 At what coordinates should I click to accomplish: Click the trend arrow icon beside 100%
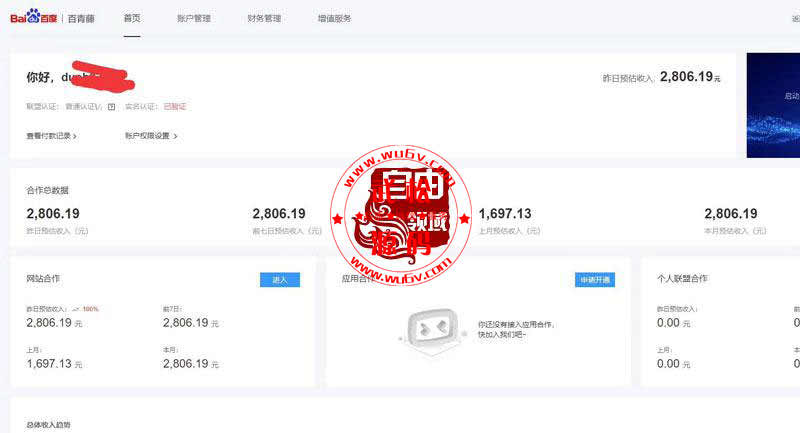click(x=76, y=309)
